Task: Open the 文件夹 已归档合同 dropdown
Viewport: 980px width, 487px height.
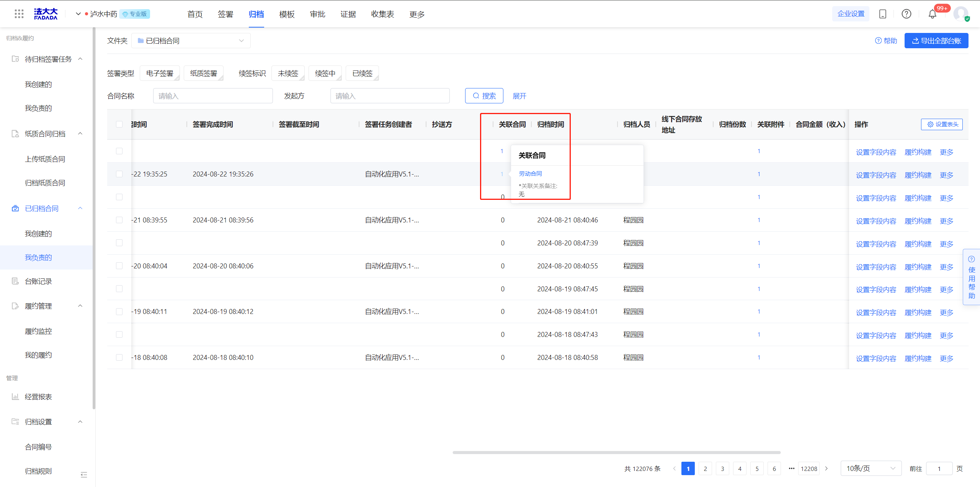Action: pyautogui.click(x=191, y=41)
